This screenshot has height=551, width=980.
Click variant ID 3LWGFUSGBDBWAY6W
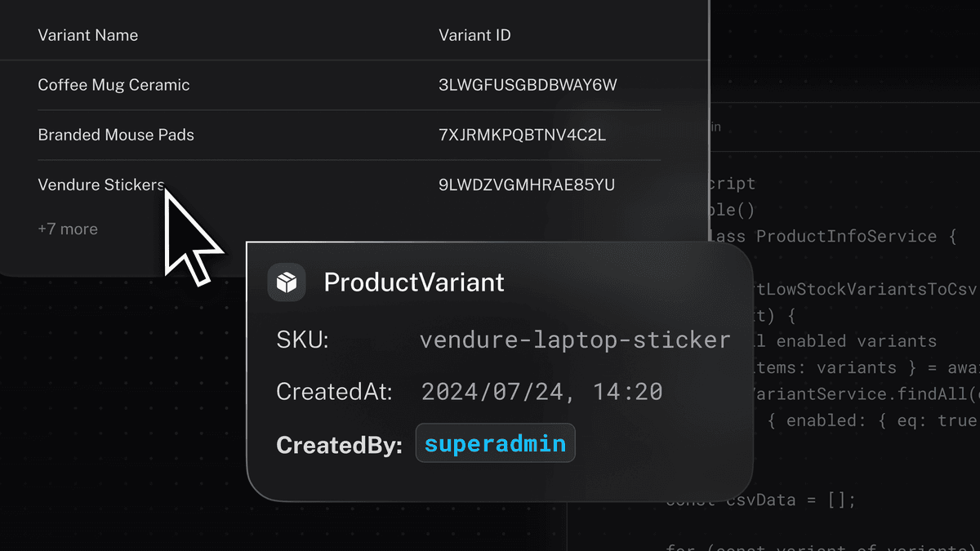click(x=528, y=85)
